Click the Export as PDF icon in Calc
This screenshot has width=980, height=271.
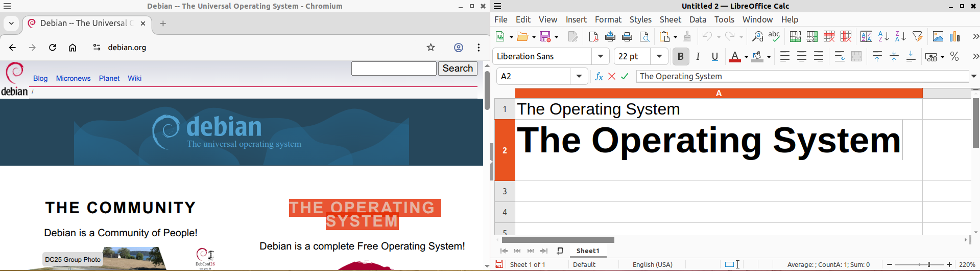click(x=593, y=37)
